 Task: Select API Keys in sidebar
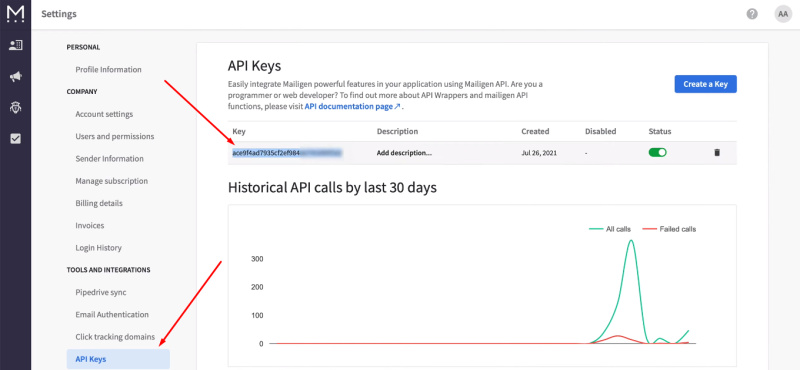click(118, 359)
